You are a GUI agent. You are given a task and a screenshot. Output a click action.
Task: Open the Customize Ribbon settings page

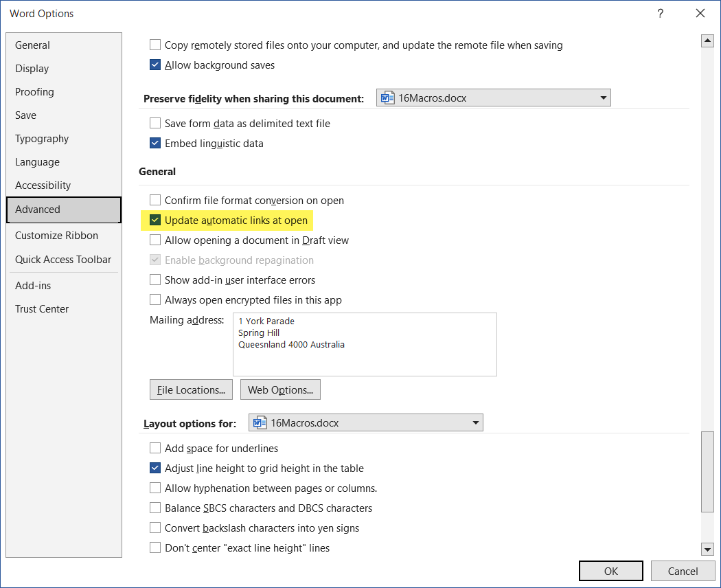pyautogui.click(x=56, y=235)
